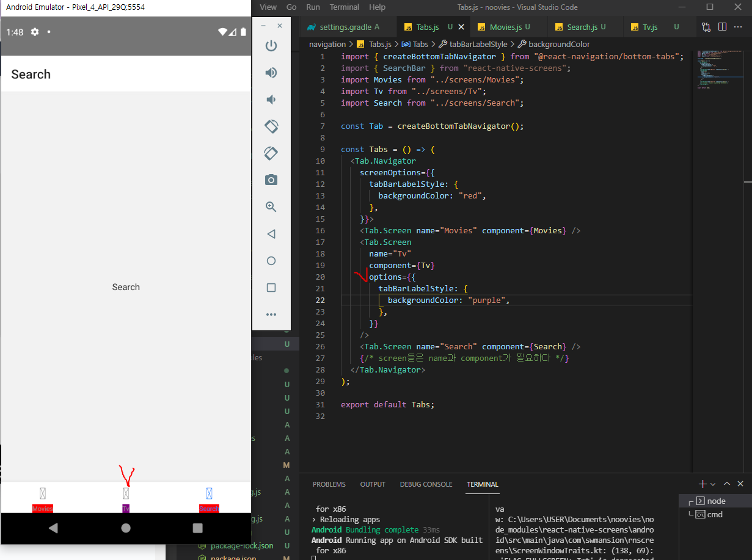Click the Korean comment on line 27
The image size is (752, 560).
tap(465, 358)
